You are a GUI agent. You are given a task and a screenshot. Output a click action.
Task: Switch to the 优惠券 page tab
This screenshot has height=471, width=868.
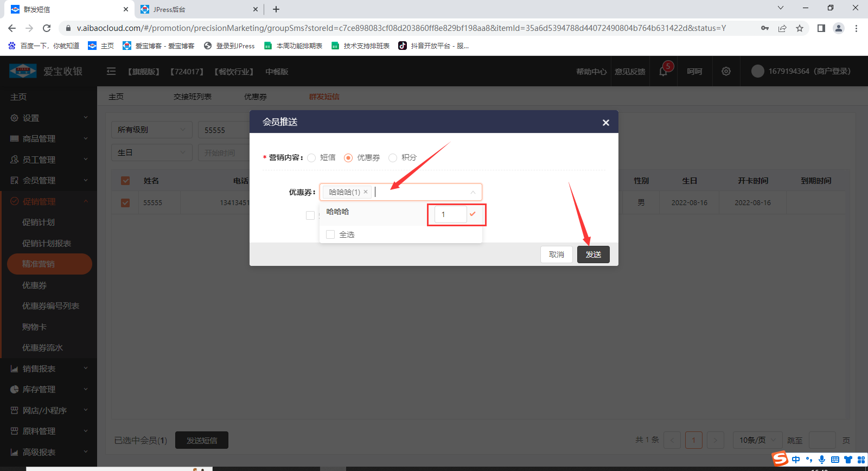[x=256, y=97]
